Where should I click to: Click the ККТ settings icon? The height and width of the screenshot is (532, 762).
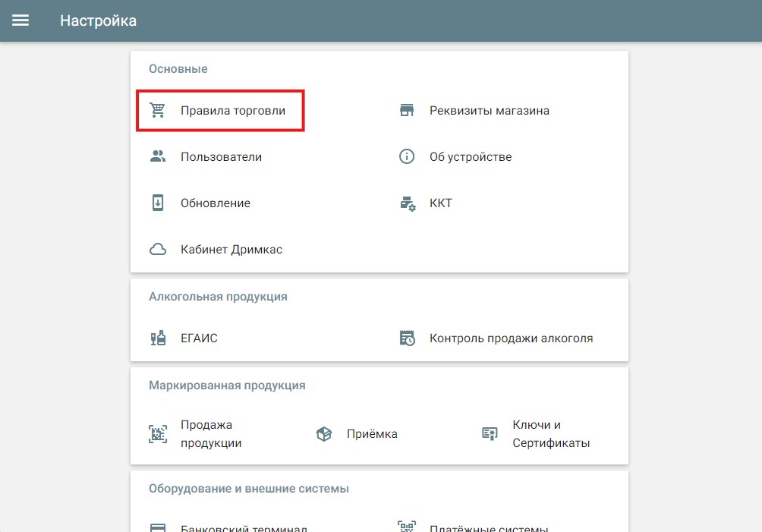point(408,203)
